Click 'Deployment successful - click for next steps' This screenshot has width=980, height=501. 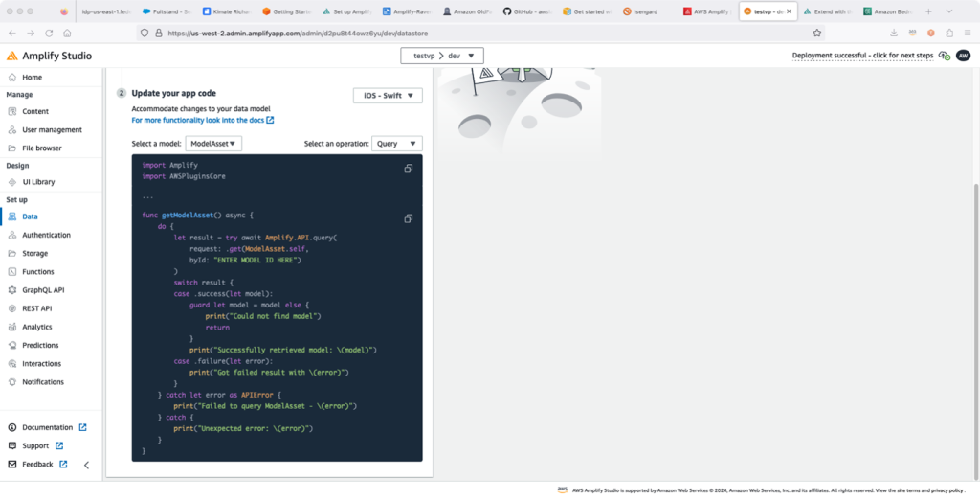(862, 56)
